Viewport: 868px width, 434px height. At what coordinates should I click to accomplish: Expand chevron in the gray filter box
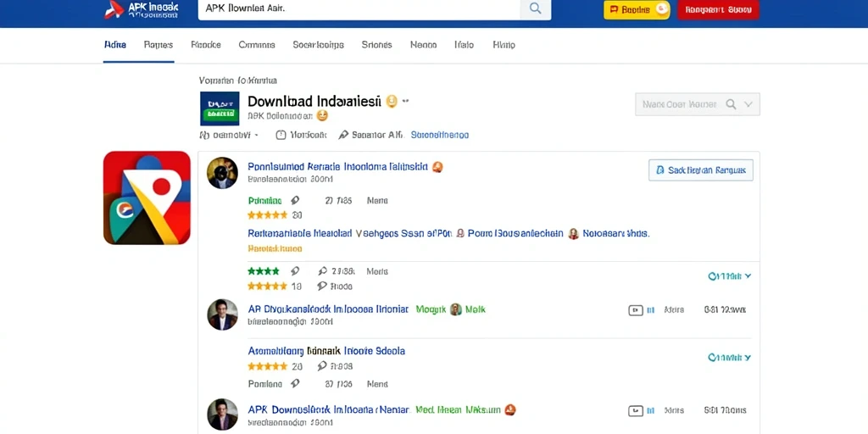pyautogui.click(x=748, y=104)
